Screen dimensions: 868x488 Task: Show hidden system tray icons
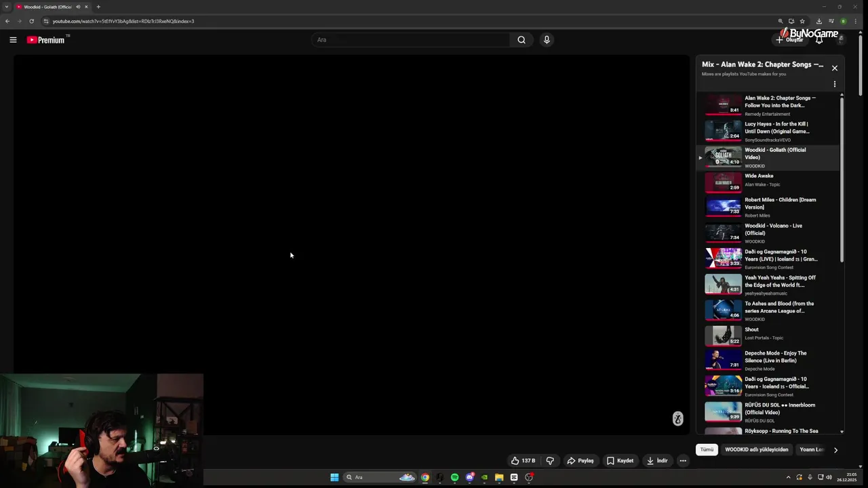[x=788, y=477]
